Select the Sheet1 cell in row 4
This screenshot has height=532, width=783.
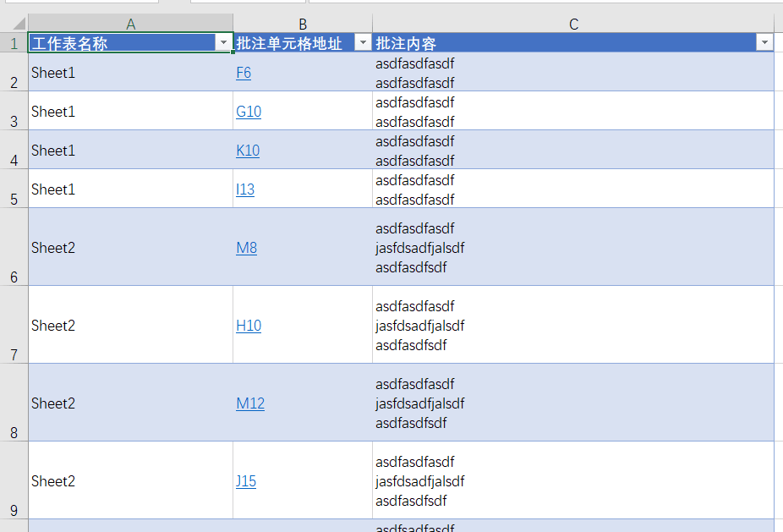pyautogui.click(x=131, y=150)
